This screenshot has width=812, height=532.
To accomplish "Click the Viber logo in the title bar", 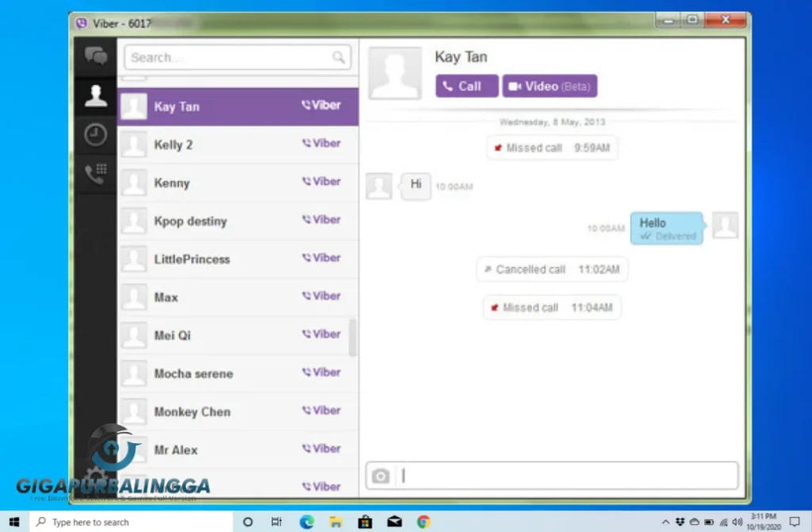I will point(80,24).
